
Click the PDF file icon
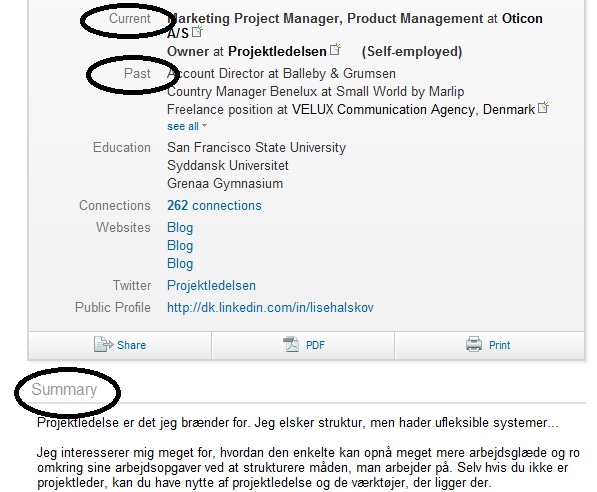point(291,344)
